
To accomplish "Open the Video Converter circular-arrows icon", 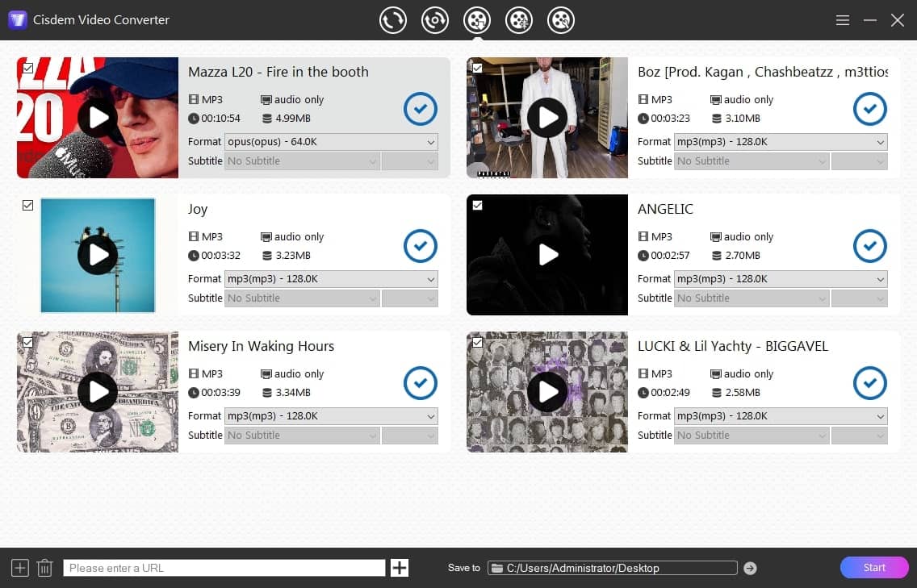I will (x=393, y=20).
